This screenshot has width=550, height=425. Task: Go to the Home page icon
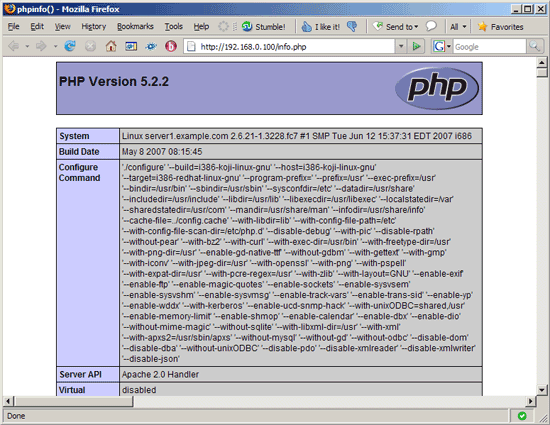click(x=111, y=46)
